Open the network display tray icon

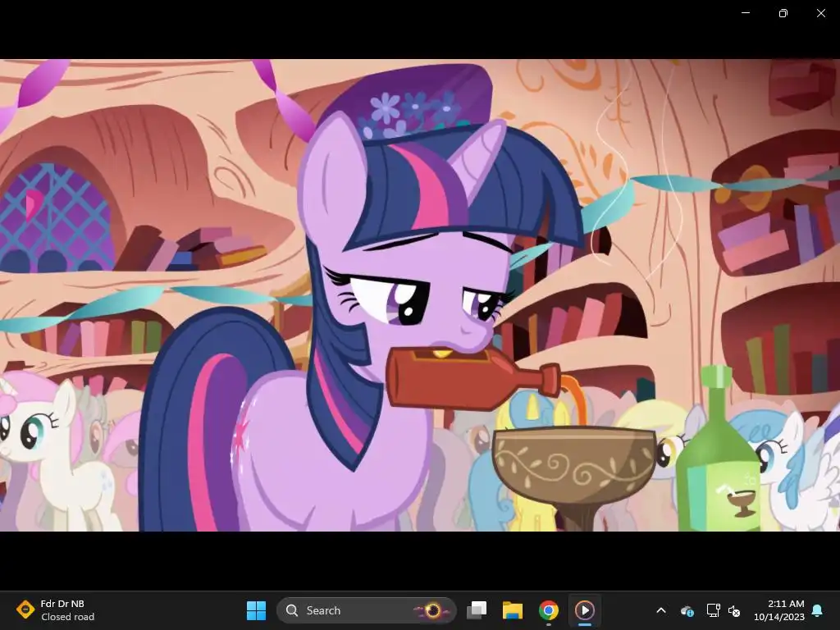tap(713, 610)
